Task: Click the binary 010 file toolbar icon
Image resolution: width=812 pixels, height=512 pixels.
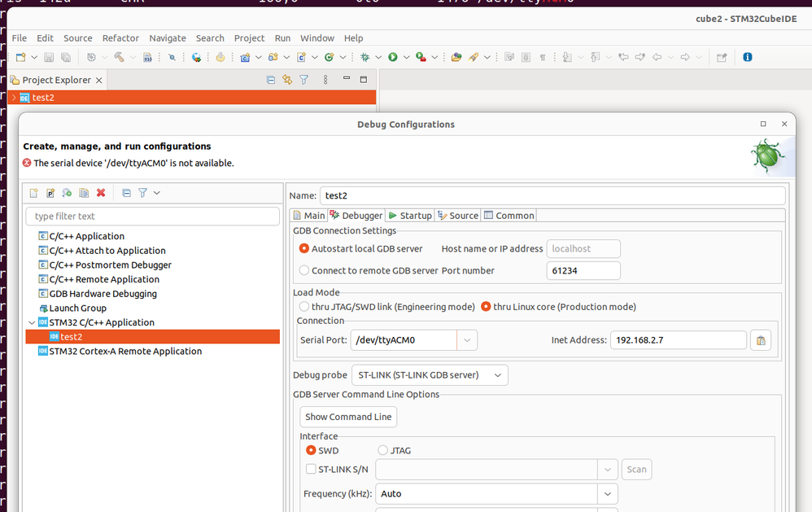Action: [x=147, y=57]
